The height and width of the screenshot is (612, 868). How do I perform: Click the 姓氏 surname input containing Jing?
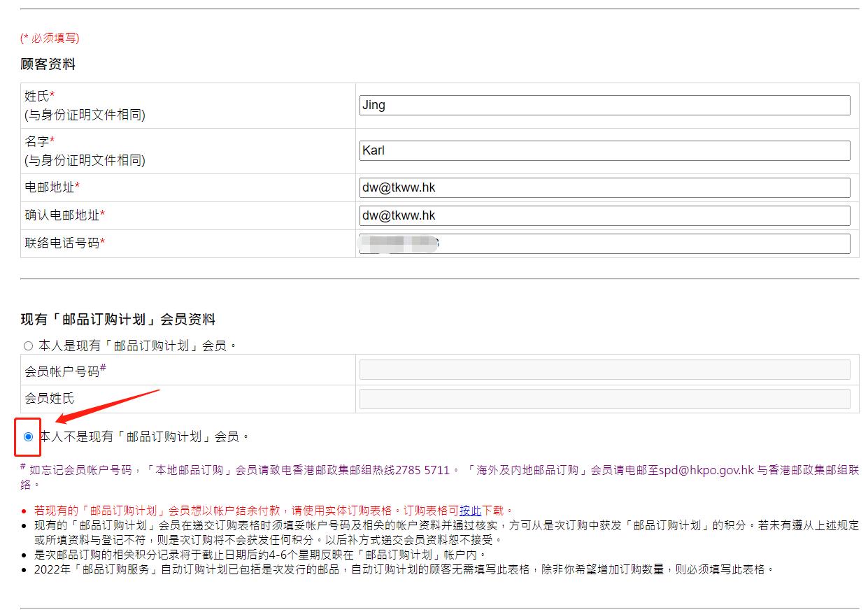(x=604, y=106)
